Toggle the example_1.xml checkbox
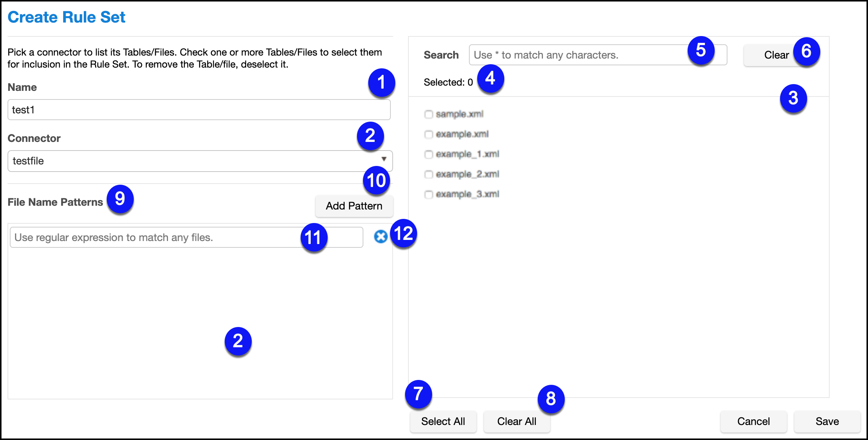 428,154
